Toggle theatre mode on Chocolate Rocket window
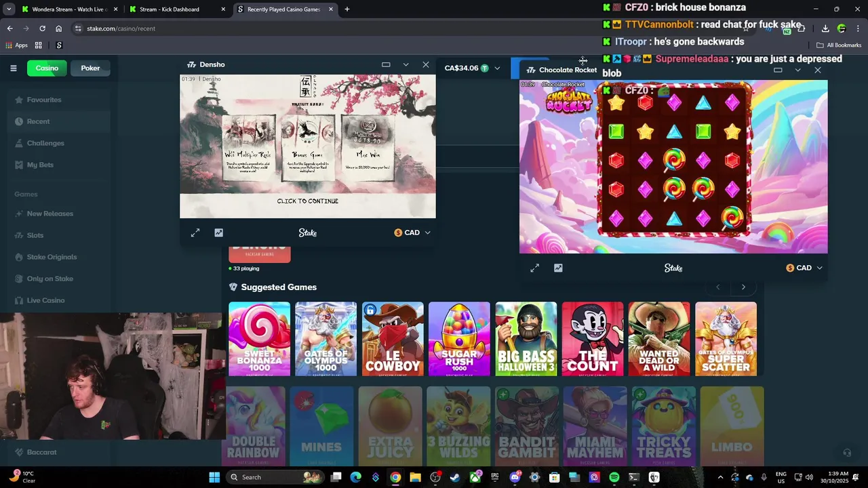The height and width of the screenshot is (488, 868). pos(778,70)
